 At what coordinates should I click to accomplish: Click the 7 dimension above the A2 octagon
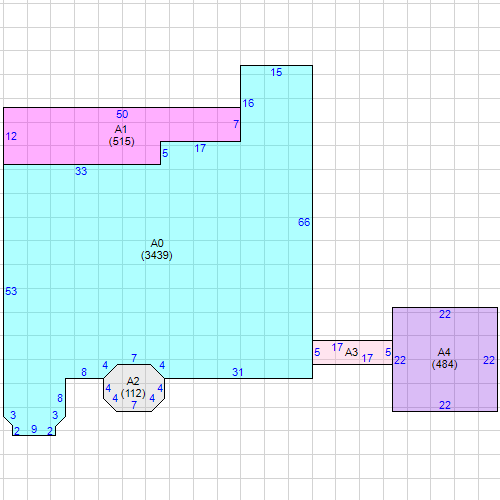click(x=134, y=358)
